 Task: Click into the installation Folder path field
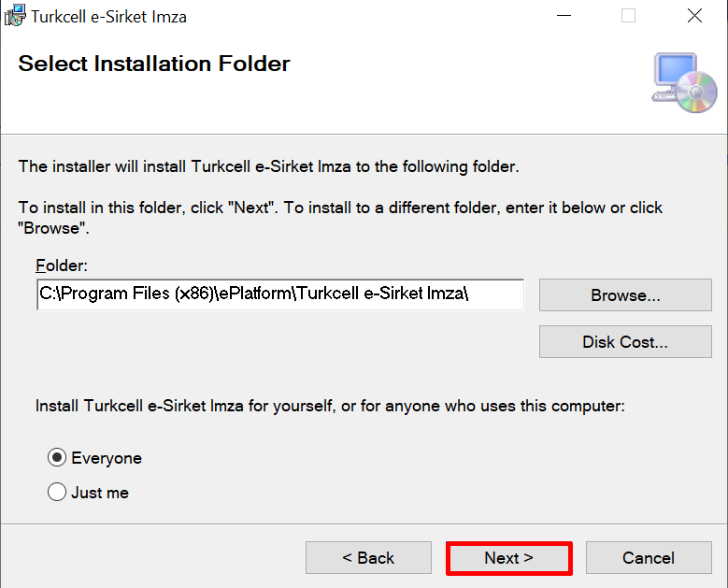click(280, 294)
